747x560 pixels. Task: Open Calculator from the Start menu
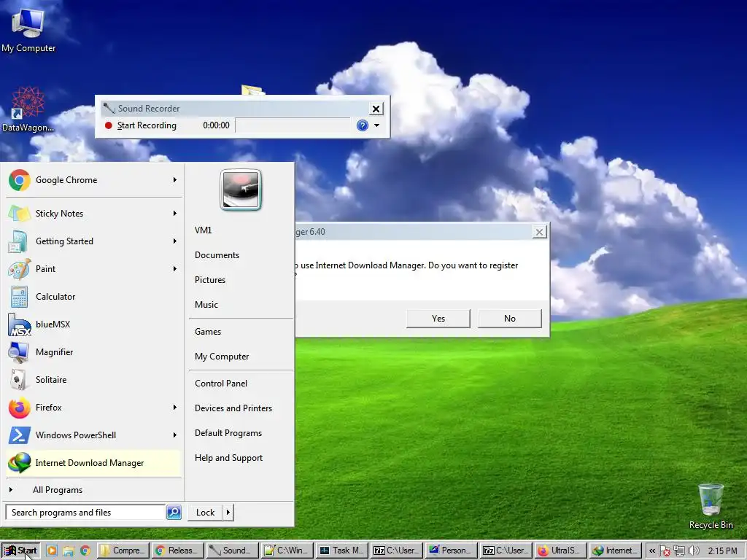coord(94,296)
